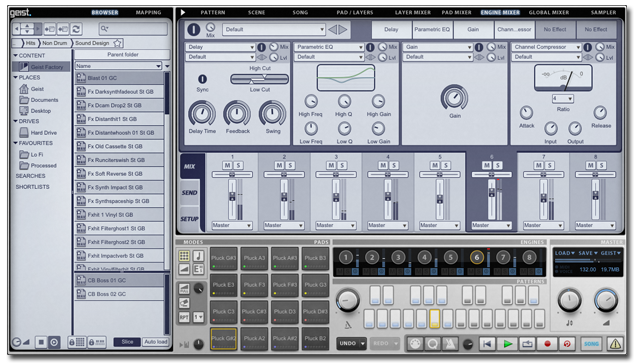Switch to the SONG tab
This screenshot has width=634, height=363.
(300, 13)
